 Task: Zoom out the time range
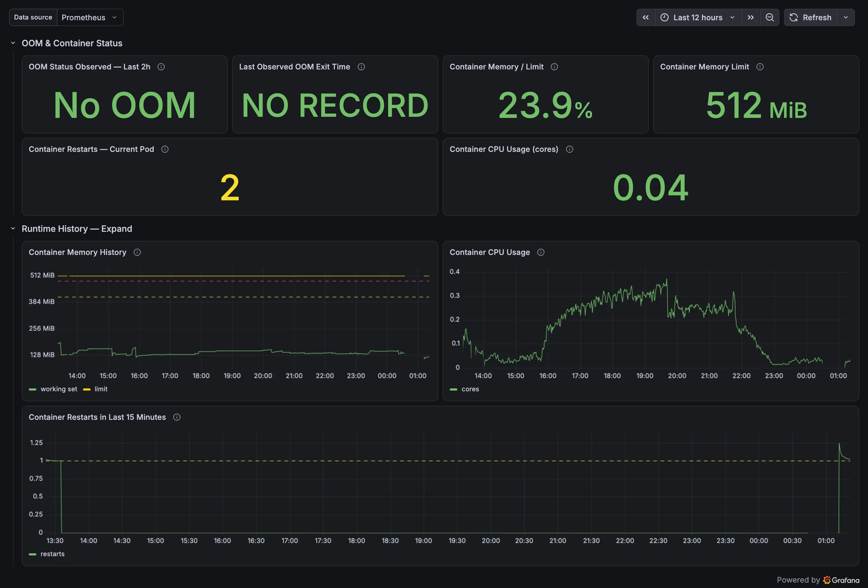(770, 18)
